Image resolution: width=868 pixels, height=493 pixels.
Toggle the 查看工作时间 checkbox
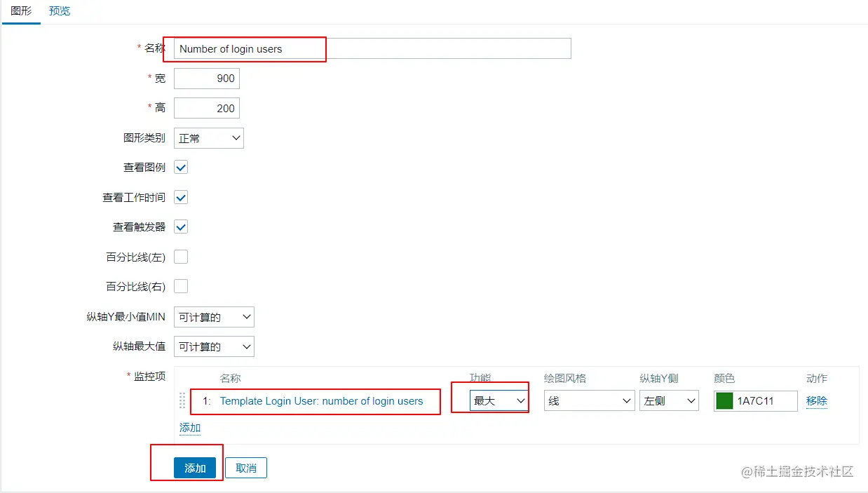[181, 197]
